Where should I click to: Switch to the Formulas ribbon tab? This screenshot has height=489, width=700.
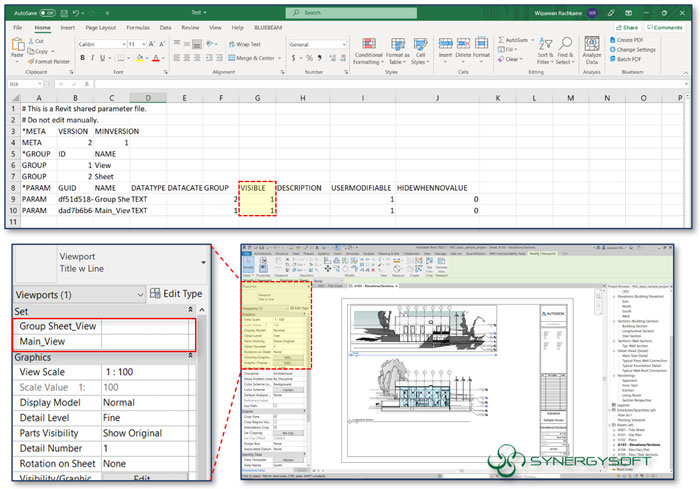pos(138,28)
